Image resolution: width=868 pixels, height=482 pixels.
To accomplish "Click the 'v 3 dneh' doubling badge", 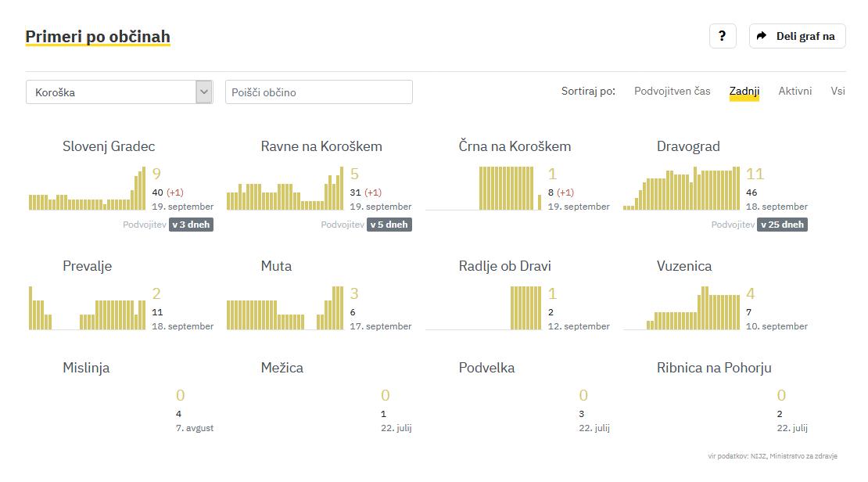I will click(x=191, y=225).
